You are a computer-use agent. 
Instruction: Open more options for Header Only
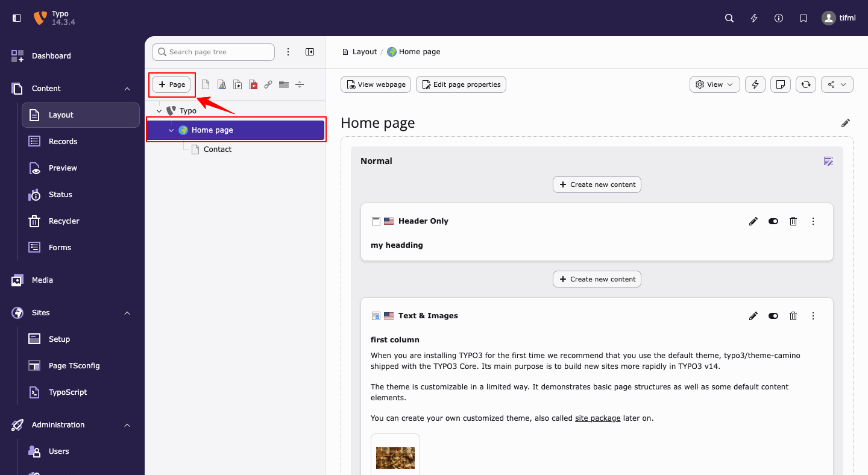(x=813, y=221)
